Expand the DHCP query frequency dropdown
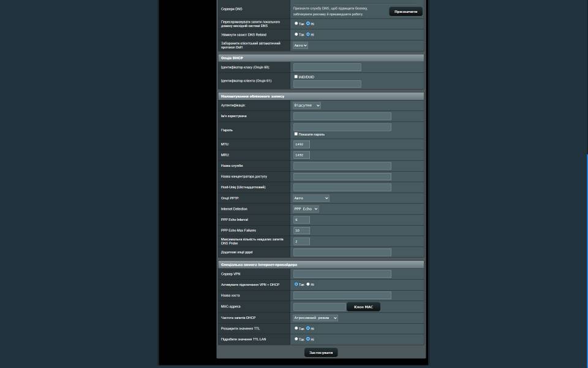Viewport: 588px width, 368px height. [315, 318]
